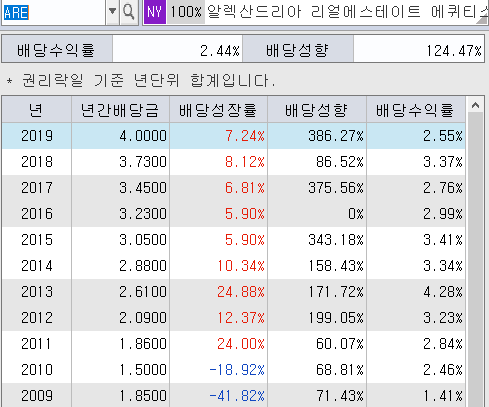Click the 71.43% payout cell
Image resolution: width=489 pixels, height=407 pixels.
coord(317,395)
